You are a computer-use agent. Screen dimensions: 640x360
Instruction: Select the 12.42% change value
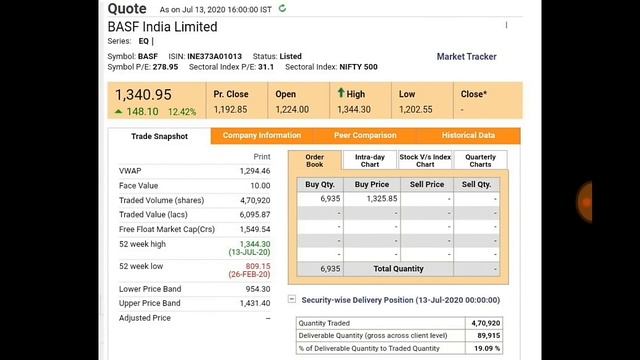click(x=182, y=112)
